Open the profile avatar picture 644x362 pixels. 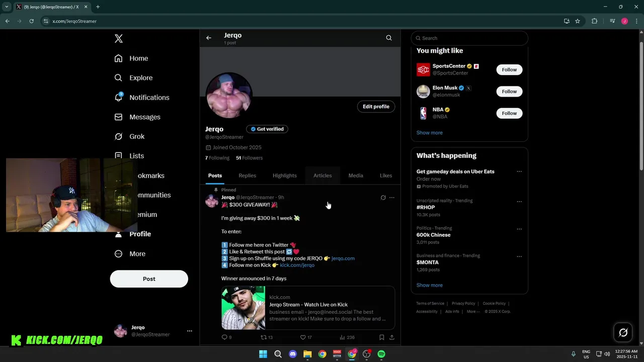click(x=229, y=96)
